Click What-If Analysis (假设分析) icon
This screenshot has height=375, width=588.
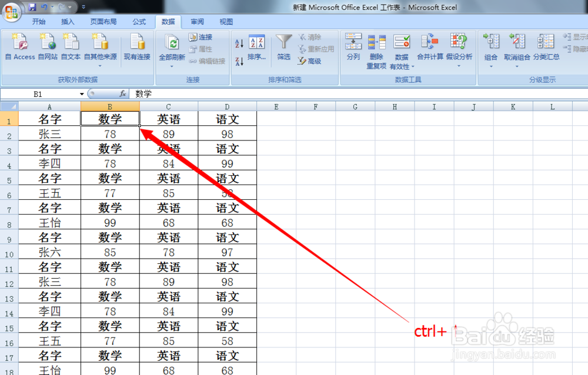459,42
